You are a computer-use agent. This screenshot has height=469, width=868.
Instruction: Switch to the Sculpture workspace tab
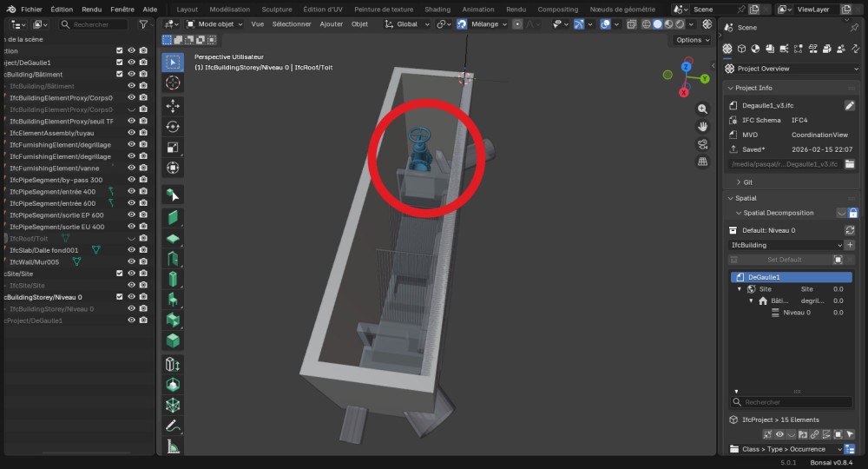point(277,9)
